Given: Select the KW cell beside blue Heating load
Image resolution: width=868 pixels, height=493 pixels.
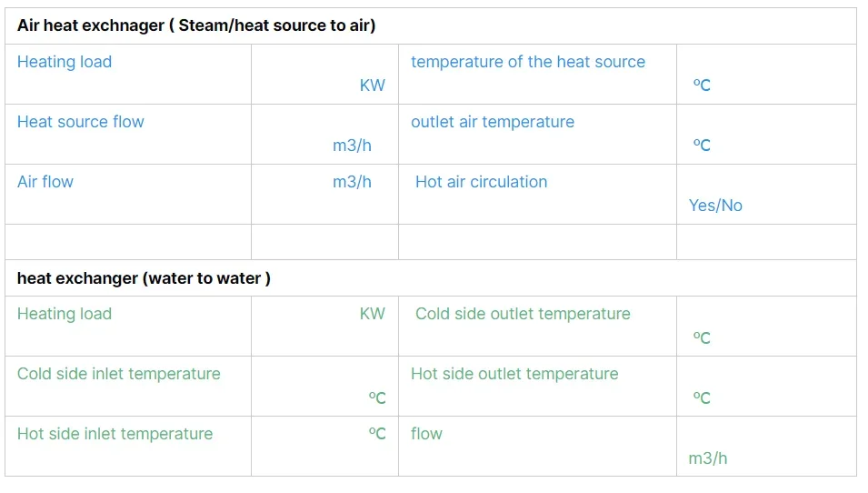Looking at the screenshot, I should coord(324,75).
